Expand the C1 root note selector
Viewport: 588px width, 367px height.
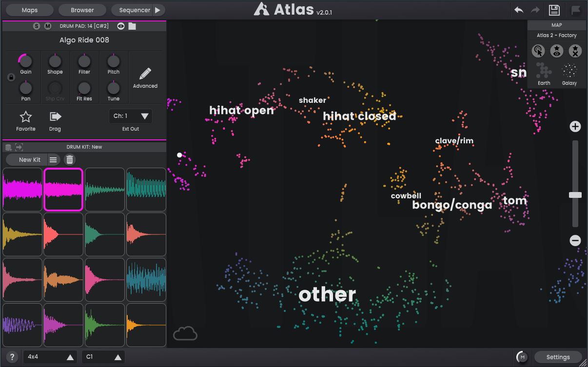point(103,357)
